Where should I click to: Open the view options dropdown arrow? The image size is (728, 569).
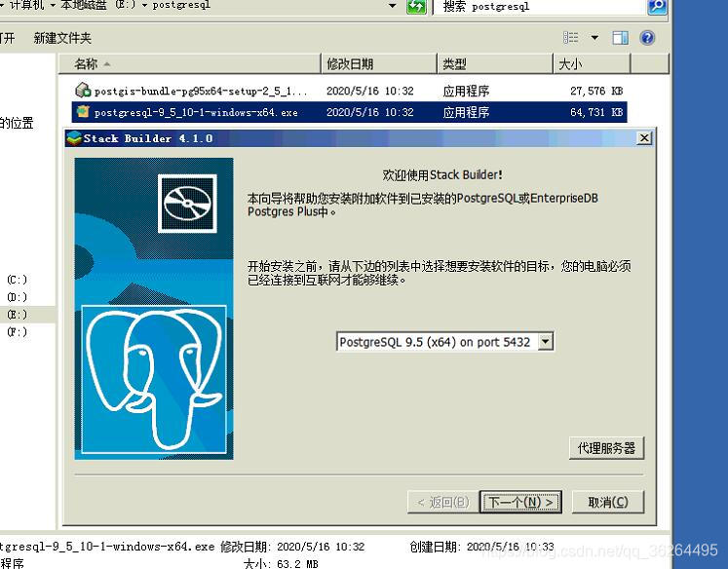(594, 38)
